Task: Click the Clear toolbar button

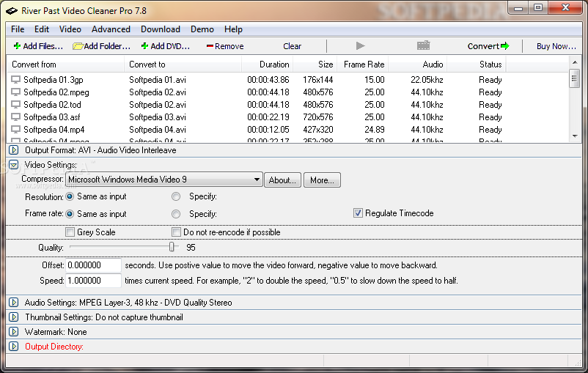Action: pos(292,46)
